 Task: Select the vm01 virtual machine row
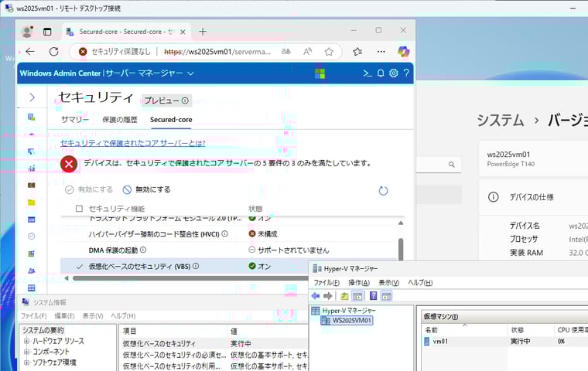504,342
